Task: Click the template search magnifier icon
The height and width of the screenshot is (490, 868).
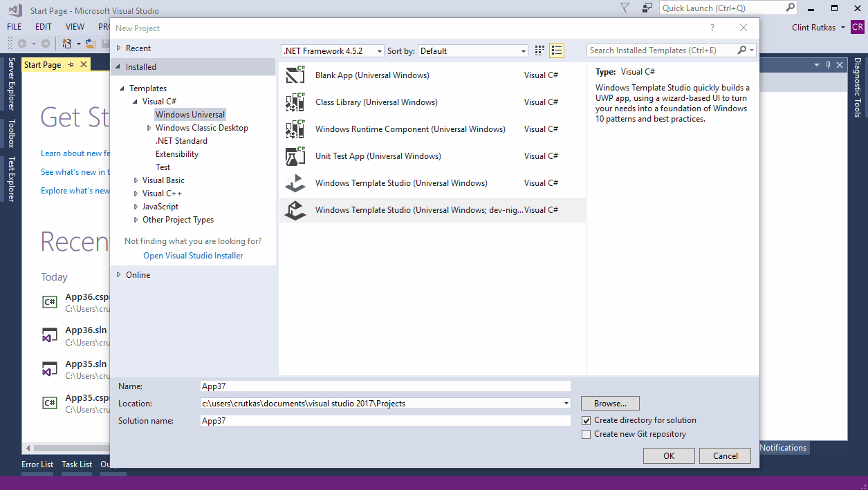Action: pyautogui.click(x=742, y=50)
